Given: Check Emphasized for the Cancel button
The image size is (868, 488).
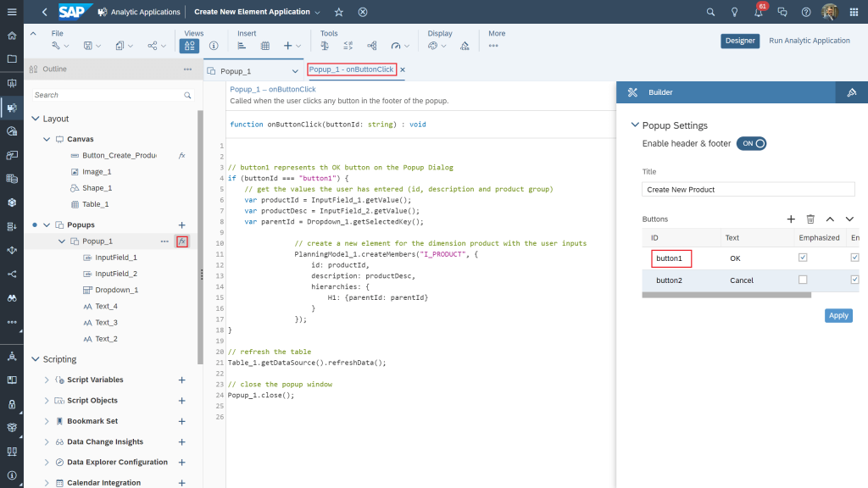Looking at the screenshot, I should [803, 280].
